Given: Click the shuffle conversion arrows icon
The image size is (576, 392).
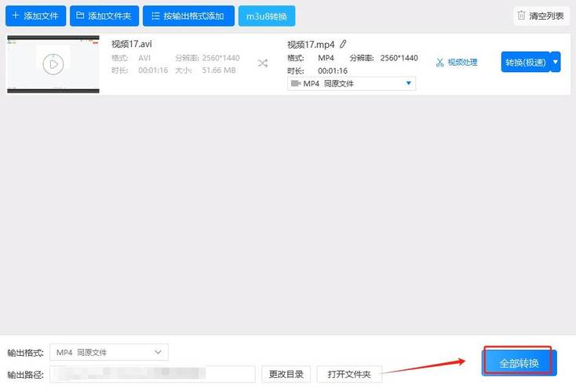Looking at the screenshot, I should [x=263, y=64].
